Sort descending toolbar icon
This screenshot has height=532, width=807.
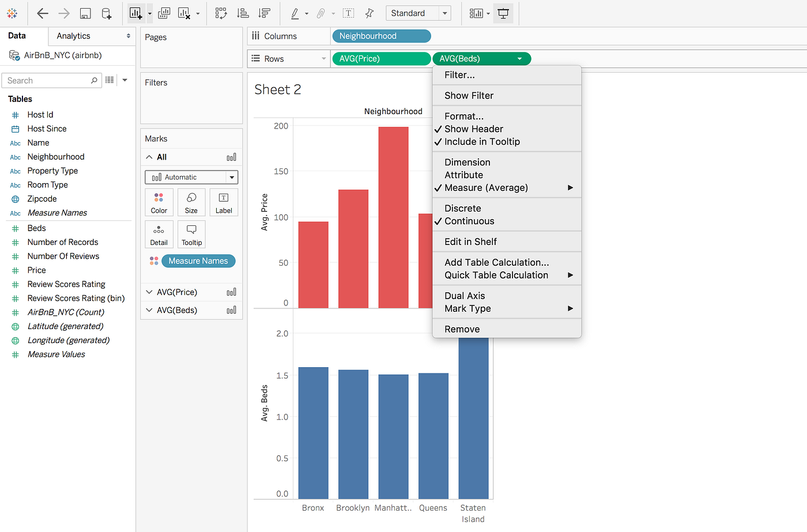[x=265, y=13]
